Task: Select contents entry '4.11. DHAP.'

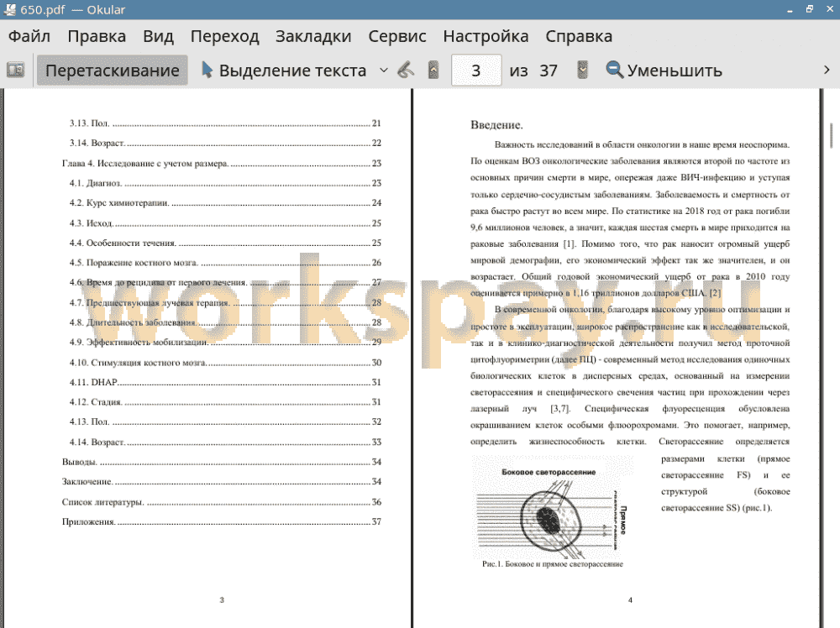Action: (x=225, y=382)
